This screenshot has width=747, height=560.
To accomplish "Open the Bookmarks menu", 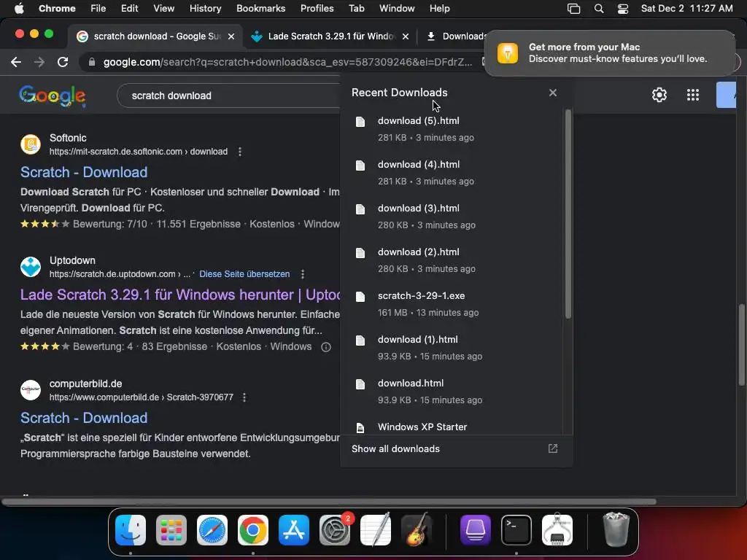I will click(260, 9).
